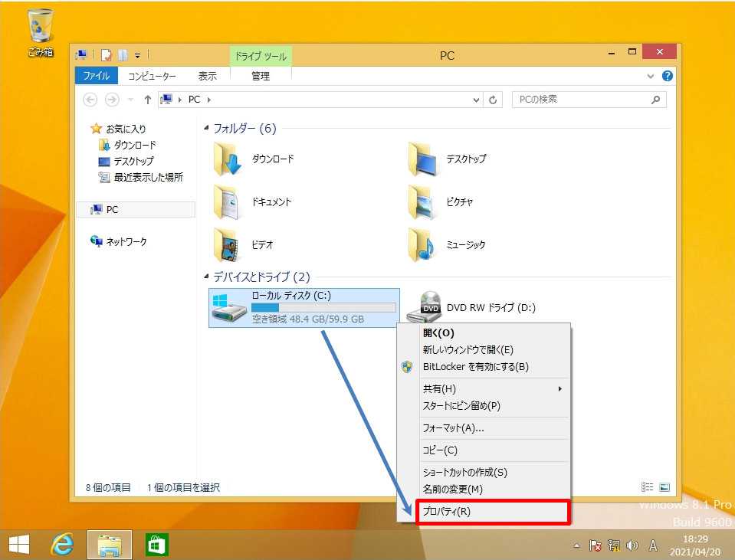Switch to details view in status bar
Screen dimensions: 735x560
tap(648, 487)
